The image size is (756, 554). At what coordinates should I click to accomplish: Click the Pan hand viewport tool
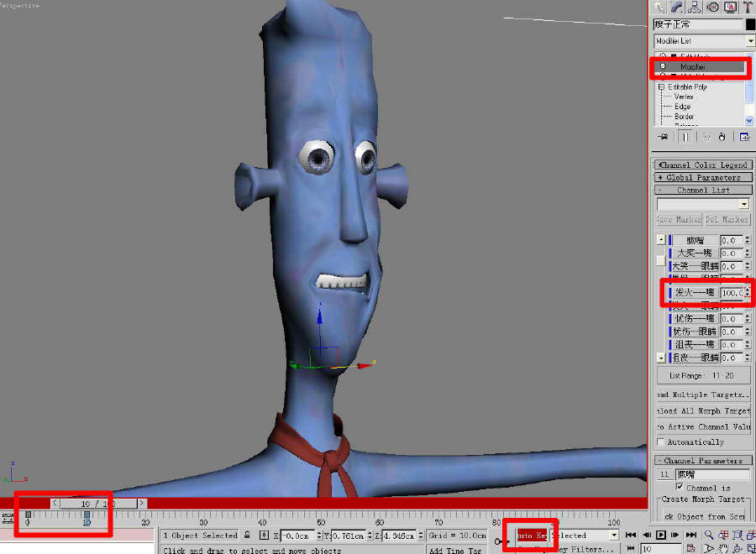pyautogui.click(x=723, y=549)
